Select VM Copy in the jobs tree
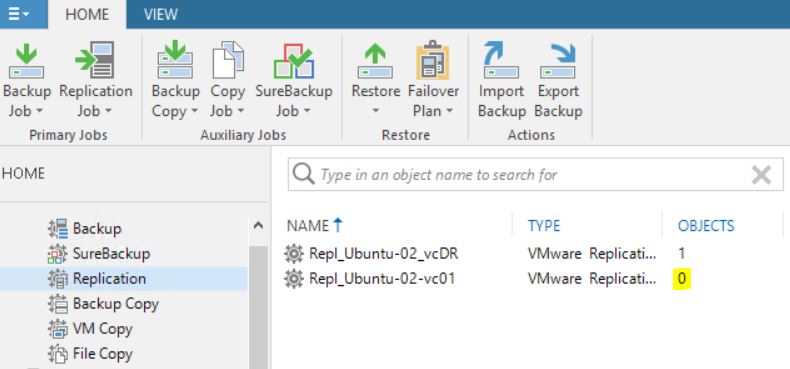790x369 pixels. point(102,329)
